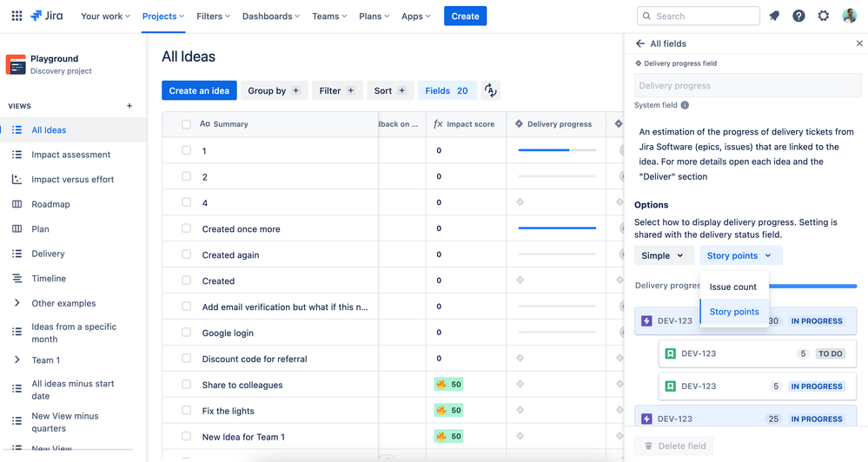Open the Impact assessment view

[x=73, y=155]
